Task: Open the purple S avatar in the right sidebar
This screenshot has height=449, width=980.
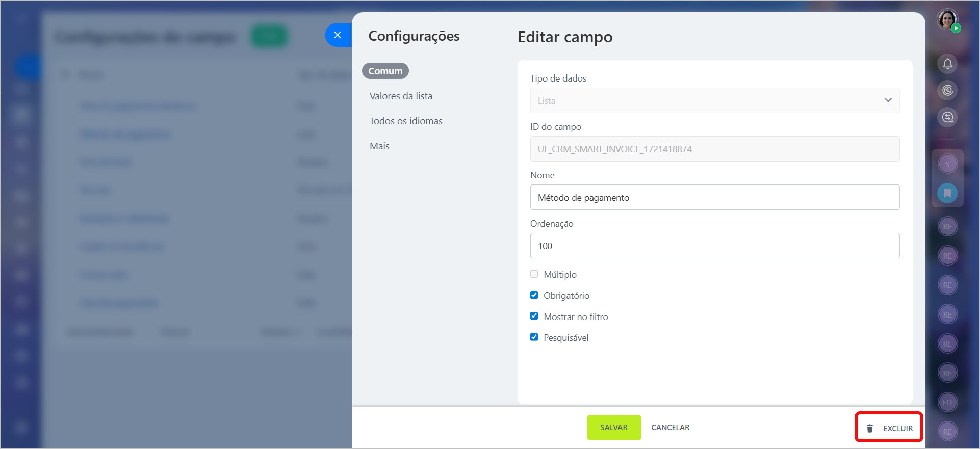Action: pyautogui.click(x=947, y=164)
